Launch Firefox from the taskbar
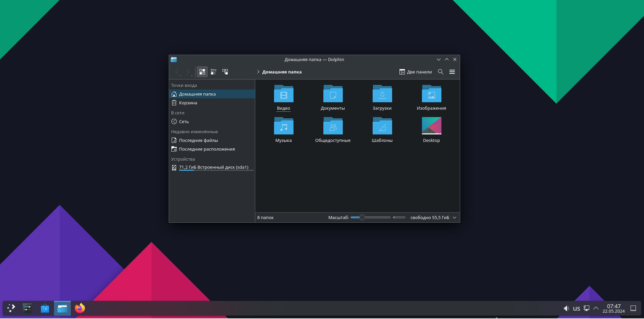The image size is (644, 319). 80,308
